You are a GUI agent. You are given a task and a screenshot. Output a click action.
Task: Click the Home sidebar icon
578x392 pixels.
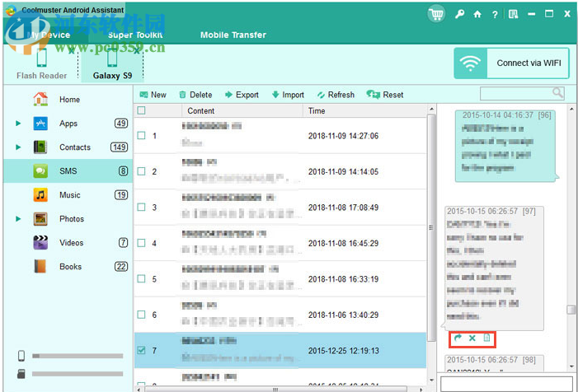click(x=40, y=99)
